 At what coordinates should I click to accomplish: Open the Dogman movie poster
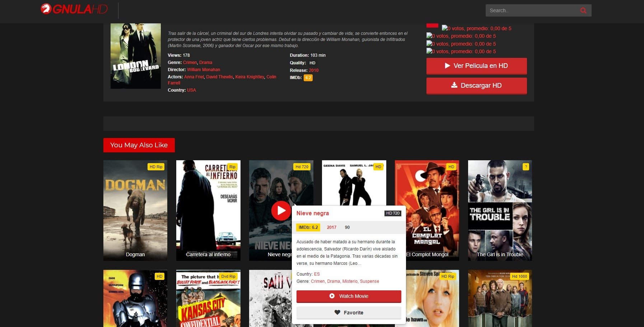click(135, 210)
